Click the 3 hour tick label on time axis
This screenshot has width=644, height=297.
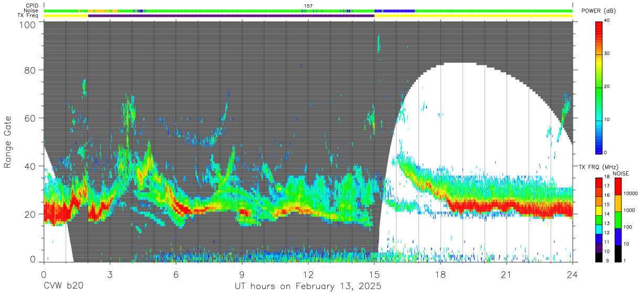[x=110, y=274]
